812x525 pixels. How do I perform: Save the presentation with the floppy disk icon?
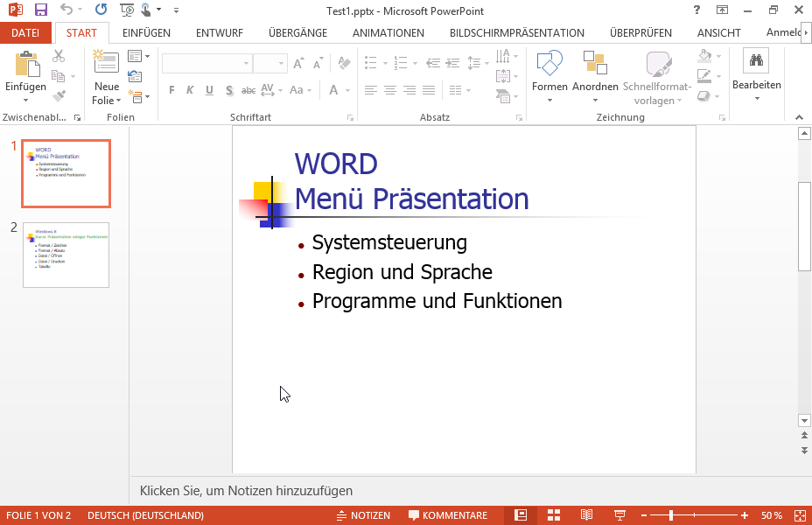pos(41,10)
